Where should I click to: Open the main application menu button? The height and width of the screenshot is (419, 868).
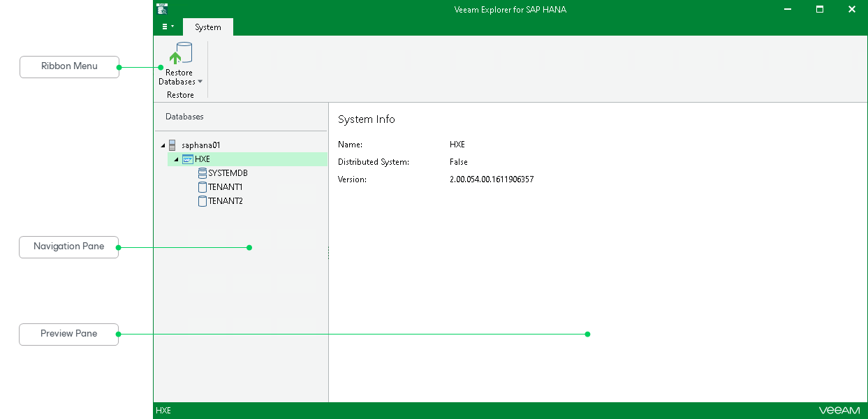pyautogui.click(x=168, y=27)
